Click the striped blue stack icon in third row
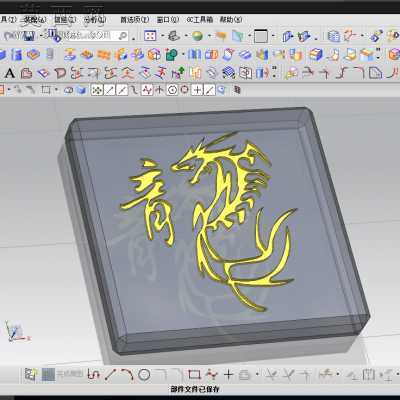The height and width of the screenshot is (400, 400). pos(229,73)
